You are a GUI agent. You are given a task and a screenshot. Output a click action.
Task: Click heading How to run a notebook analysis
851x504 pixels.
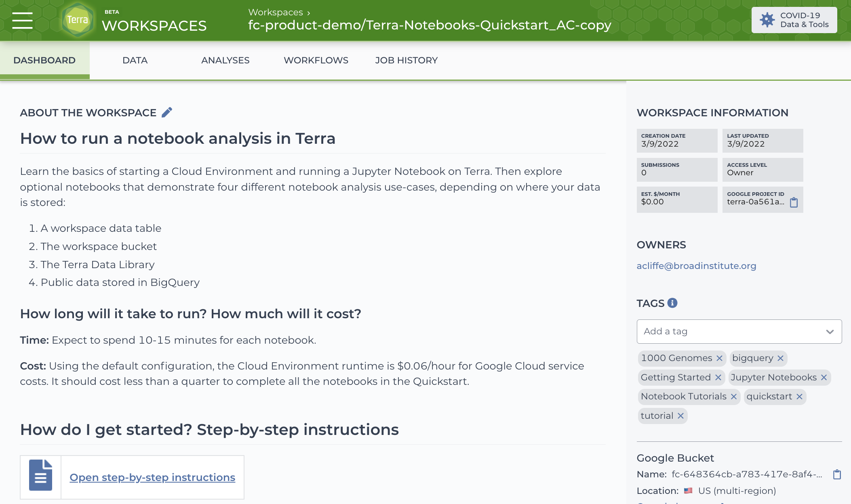tap(178, 139)
